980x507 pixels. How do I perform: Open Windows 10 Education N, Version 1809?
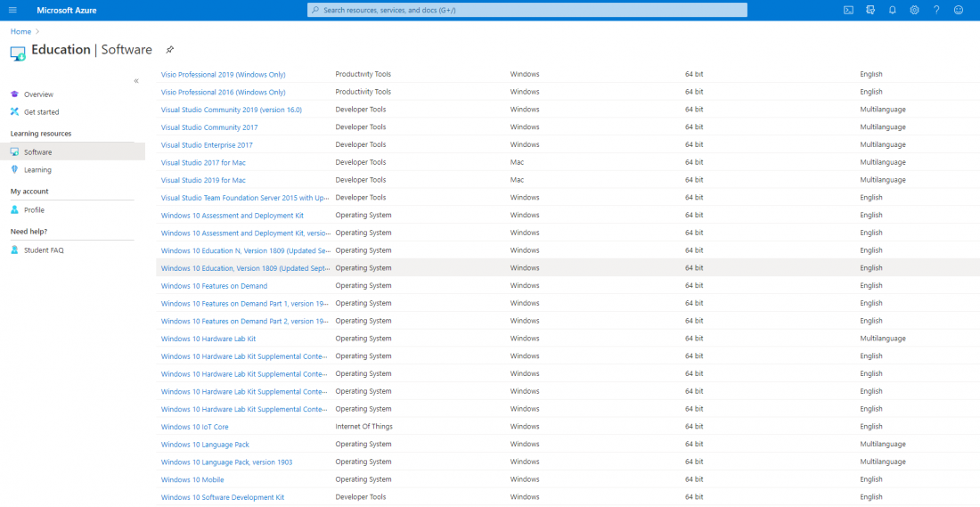pos(246,250)
